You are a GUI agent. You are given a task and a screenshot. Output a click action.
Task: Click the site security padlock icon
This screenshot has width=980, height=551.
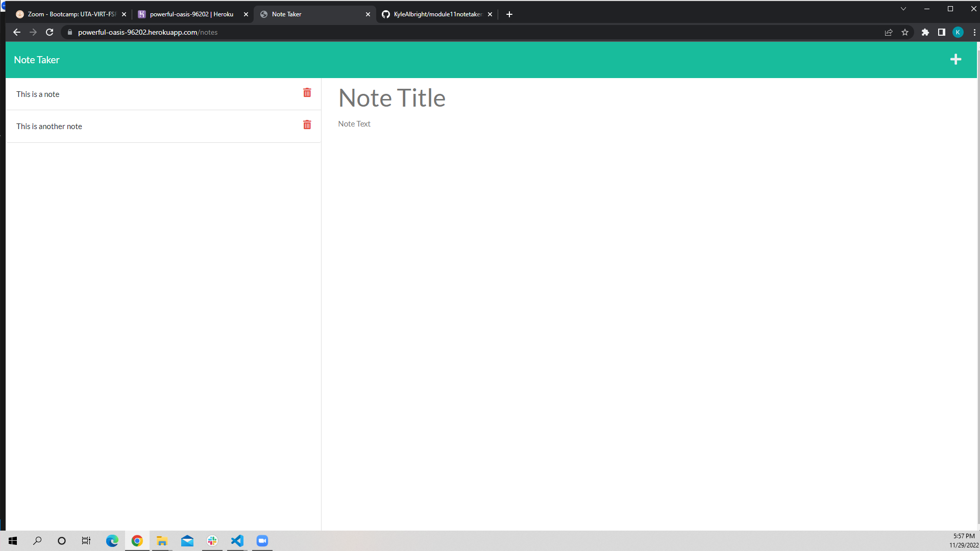[69, 32]
